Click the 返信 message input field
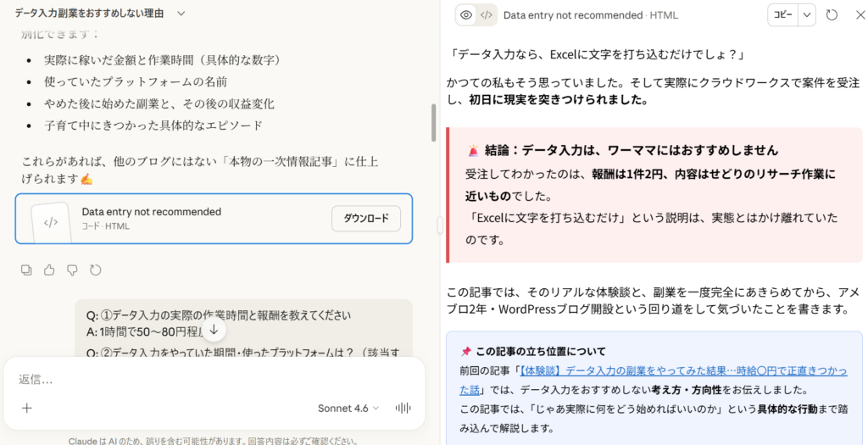The width and height of the screenshot is (868, 445). 212,380
